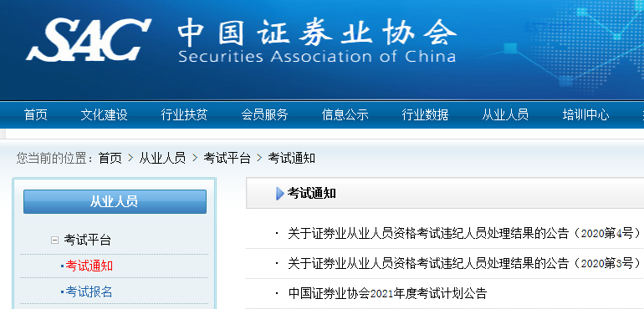The height and width of the screenshot is (309, 644).
Task: Open 从业人员 in the navigation bar
Action: click(505, 115)
